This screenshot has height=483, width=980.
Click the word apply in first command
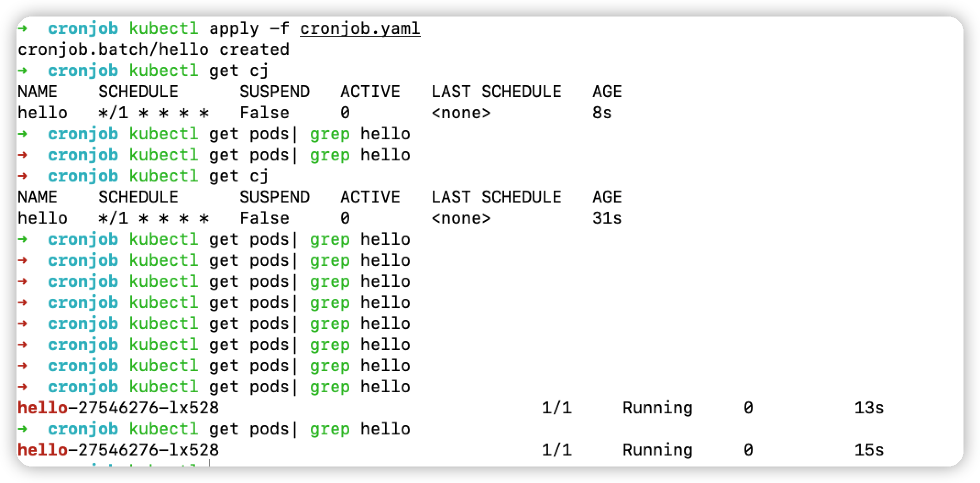(x=234, y=28)
